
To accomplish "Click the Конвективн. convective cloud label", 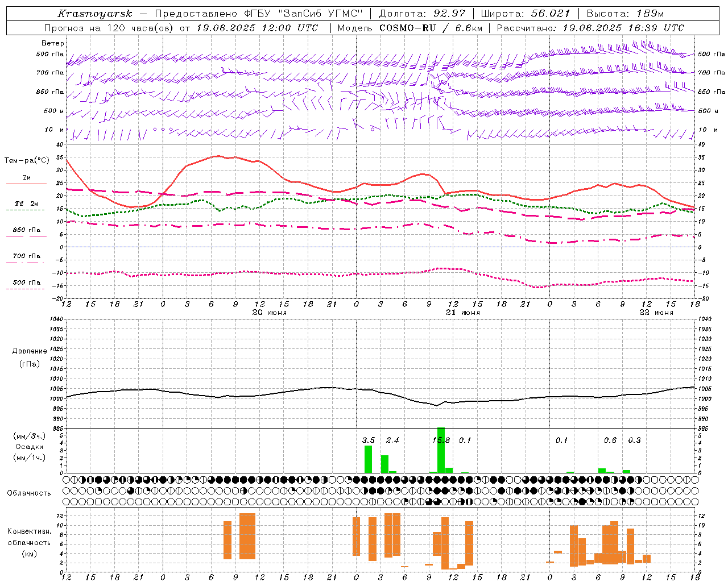I will point(30,531).
